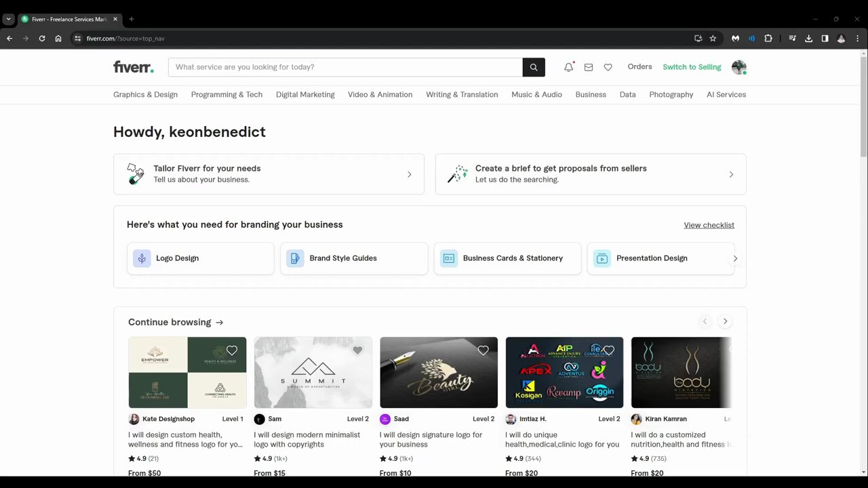
Task: Open the browser side panel icon
Action: coord(825,39)
